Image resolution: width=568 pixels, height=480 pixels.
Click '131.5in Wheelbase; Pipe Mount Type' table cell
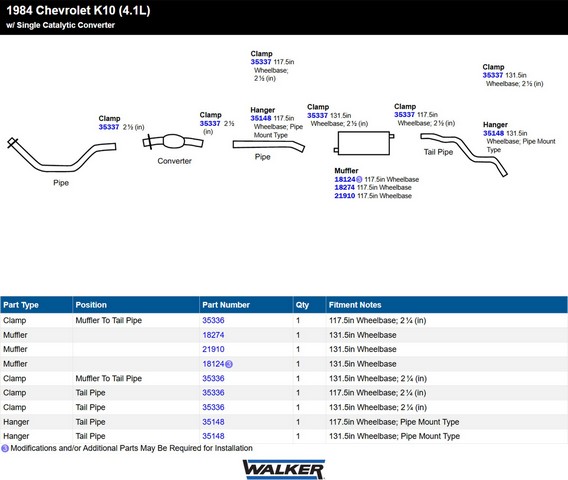(394, 436)
